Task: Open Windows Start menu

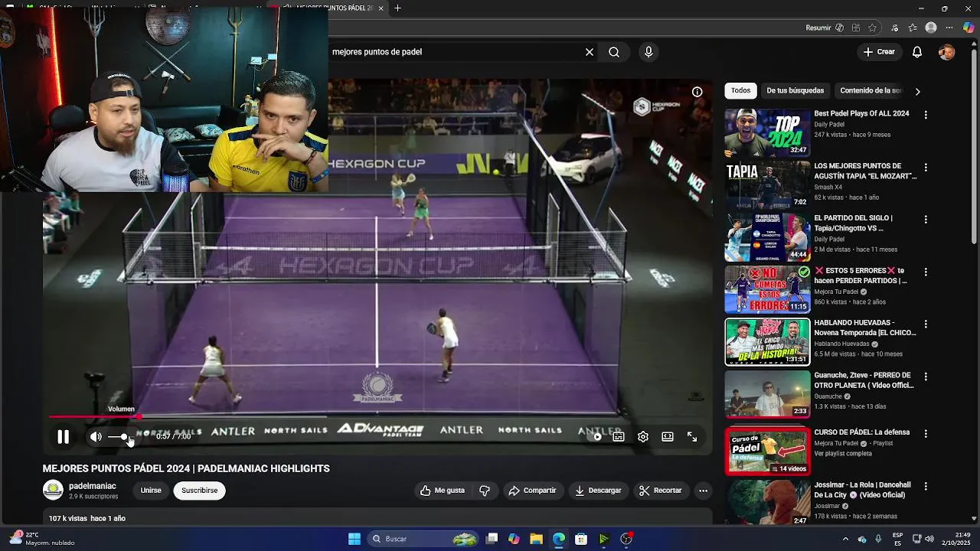Action: point(354,539)
